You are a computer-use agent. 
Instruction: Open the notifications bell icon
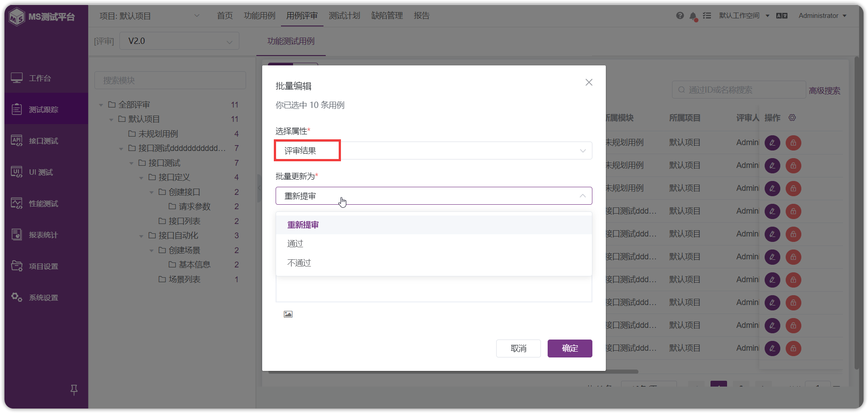coord(693,16)
